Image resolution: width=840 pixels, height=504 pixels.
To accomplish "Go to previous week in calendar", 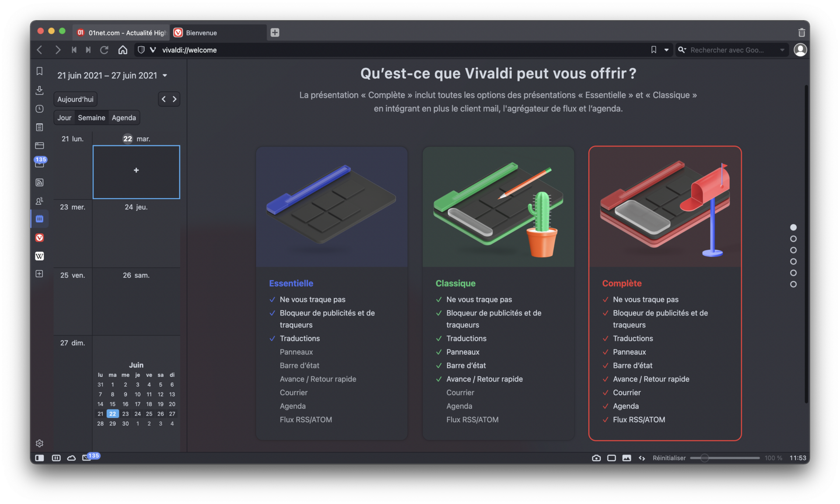I will 164,99.
